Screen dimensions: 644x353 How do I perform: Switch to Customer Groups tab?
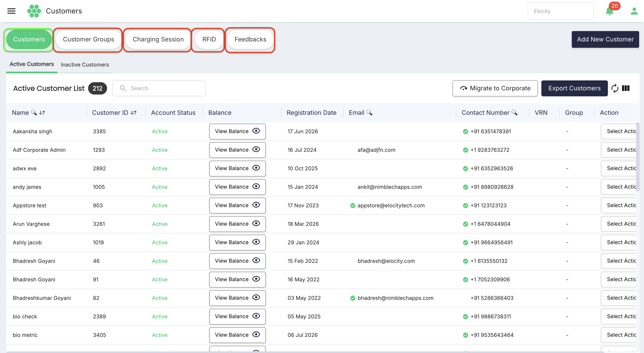[x=88, y=39]
